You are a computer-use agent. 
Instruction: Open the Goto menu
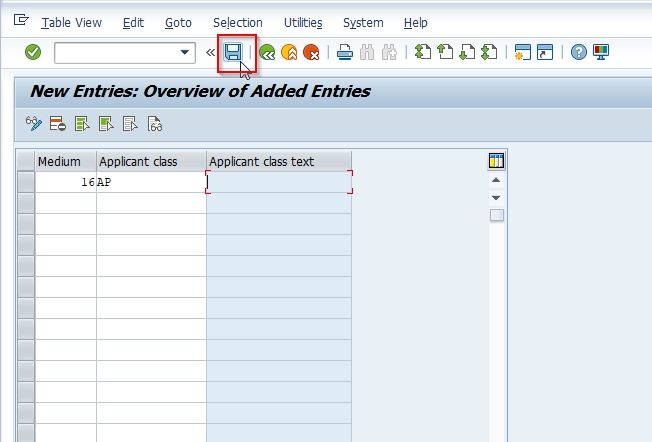pyautogui.click(x=178, y=22)
